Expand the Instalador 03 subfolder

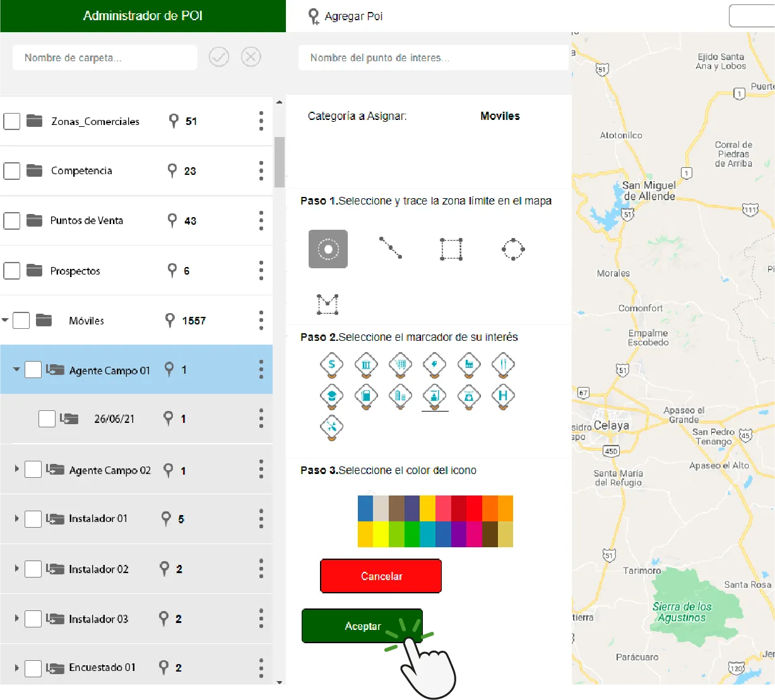coord(16,618)
